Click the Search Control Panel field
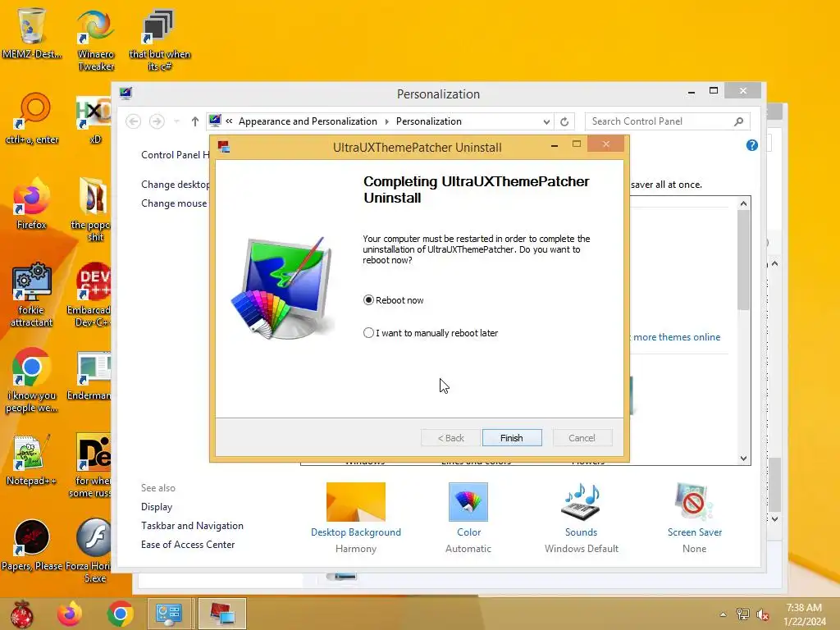 click(667, 121)
